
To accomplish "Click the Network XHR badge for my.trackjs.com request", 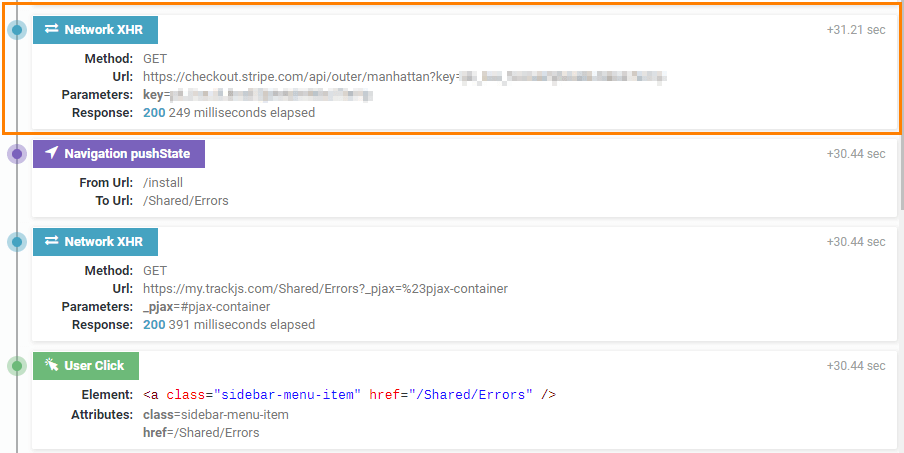I will pos(95,242).
